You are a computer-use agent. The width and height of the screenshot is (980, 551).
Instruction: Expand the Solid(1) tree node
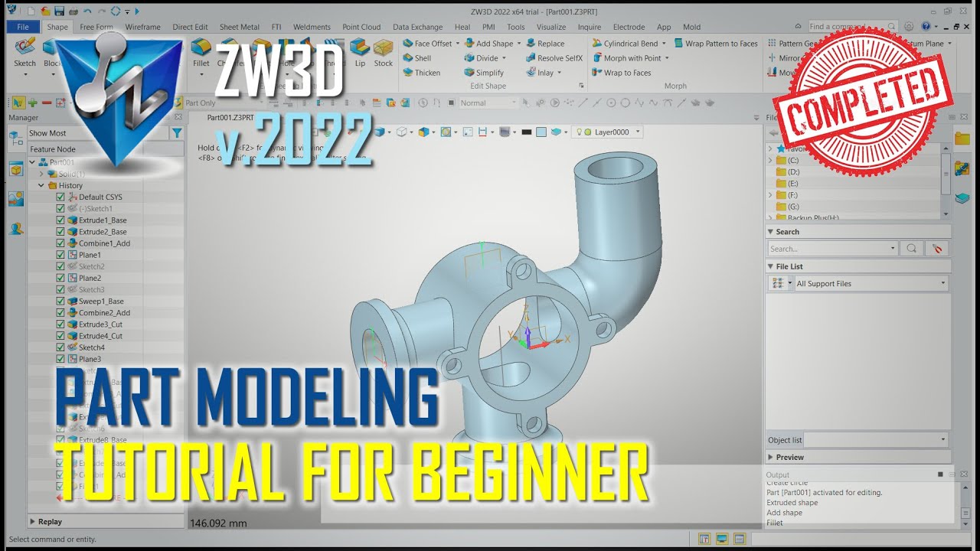click(x=41, y=174)
